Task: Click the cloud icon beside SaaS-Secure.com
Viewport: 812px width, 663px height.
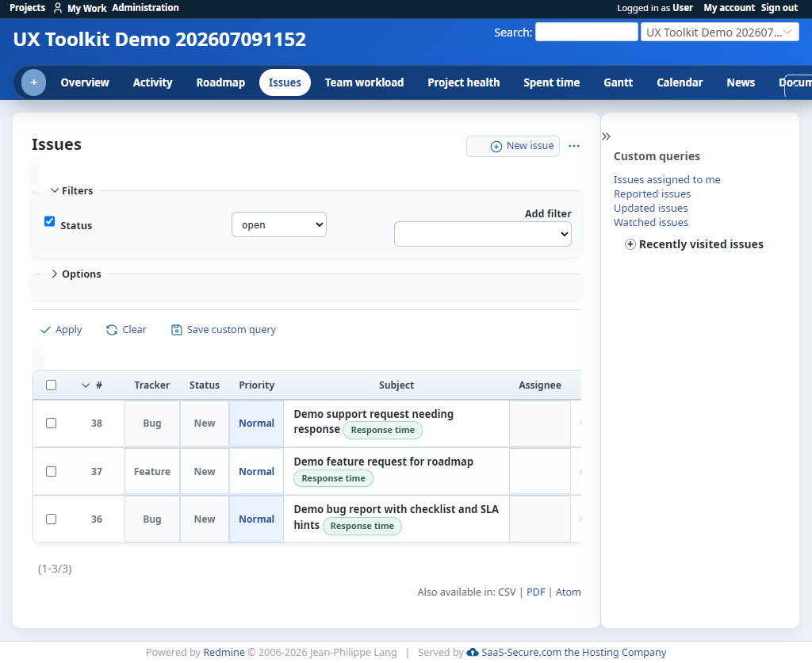Action: tap(473, 652)
